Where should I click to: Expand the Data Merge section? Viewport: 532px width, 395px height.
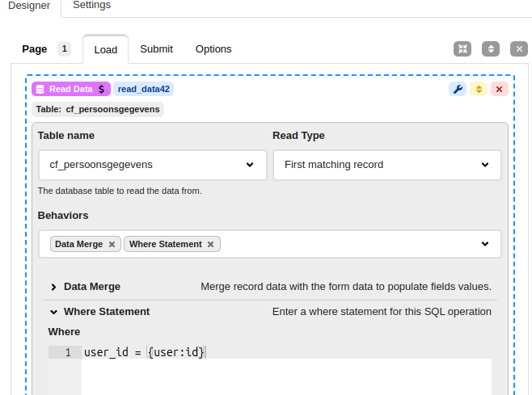(53, 288)
